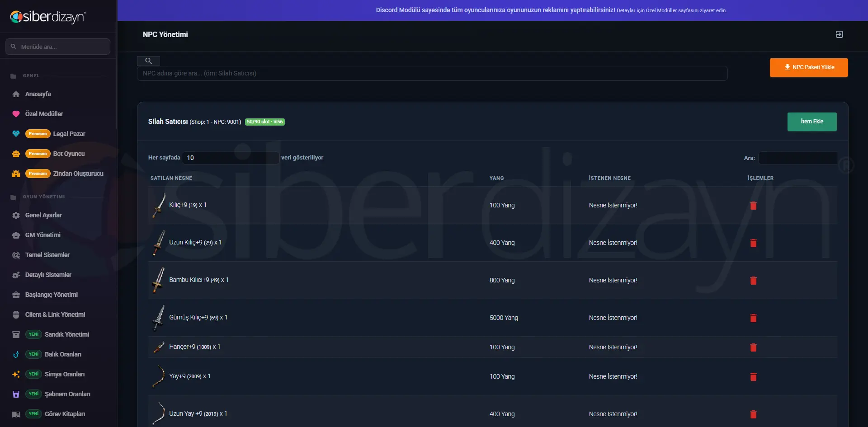Click the NPC name search input
Image resolution: width=868 pixels, height=427 pixels.
432,73
